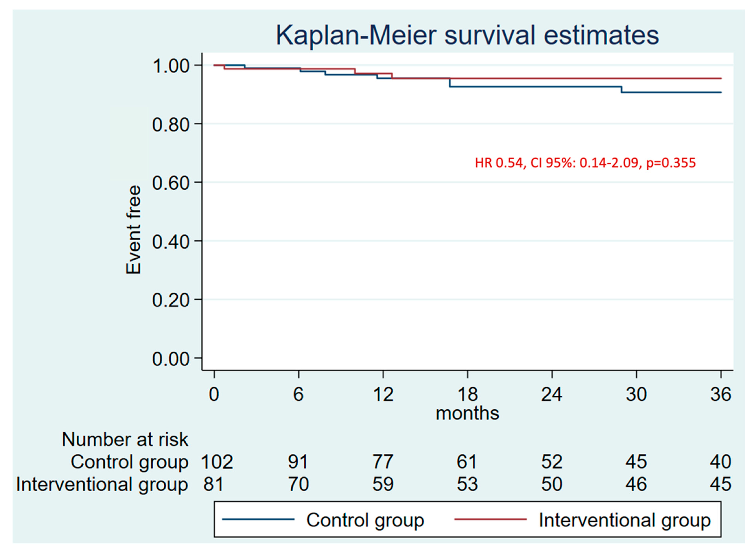Click Interventional group baseline count 81
This screenshot has width=756, height=555.
[x=214, y=484]
